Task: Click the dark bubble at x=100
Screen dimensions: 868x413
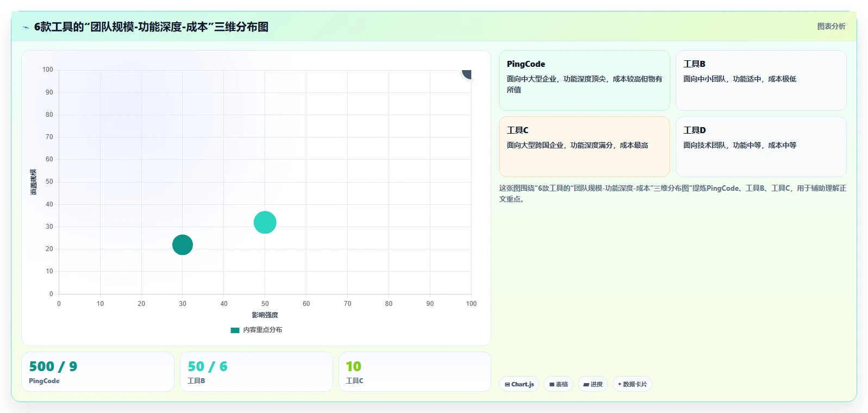Action: [467, 73]
